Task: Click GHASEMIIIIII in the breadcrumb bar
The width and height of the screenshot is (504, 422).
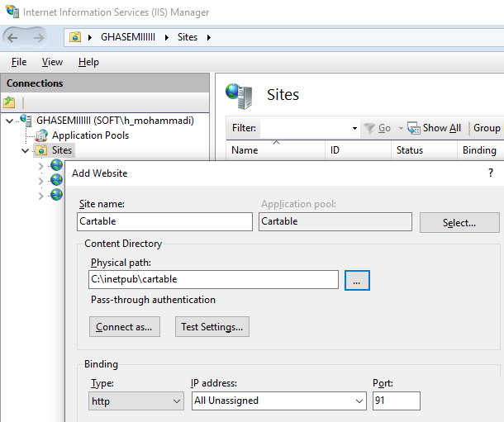Action: tap(128, 37)
